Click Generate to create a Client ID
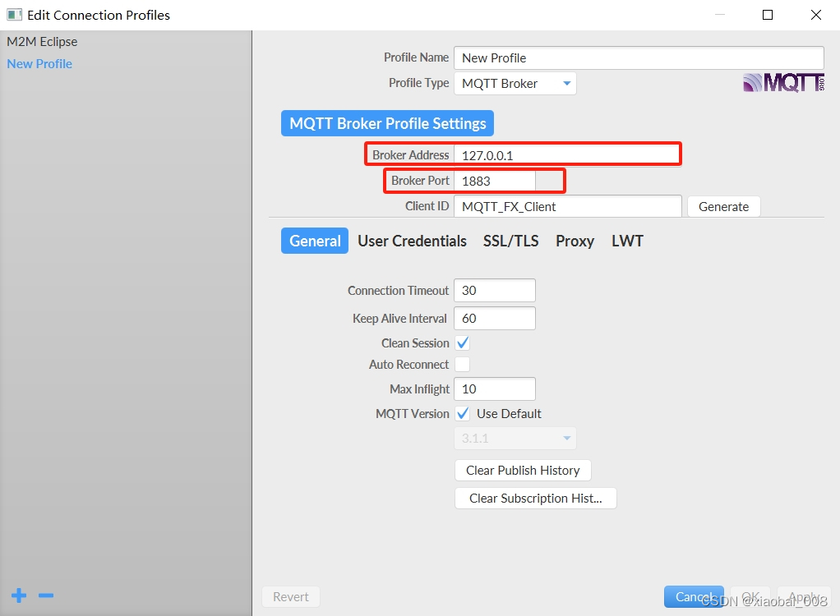This screenshot has width=840, height=616. click(722, 206)
